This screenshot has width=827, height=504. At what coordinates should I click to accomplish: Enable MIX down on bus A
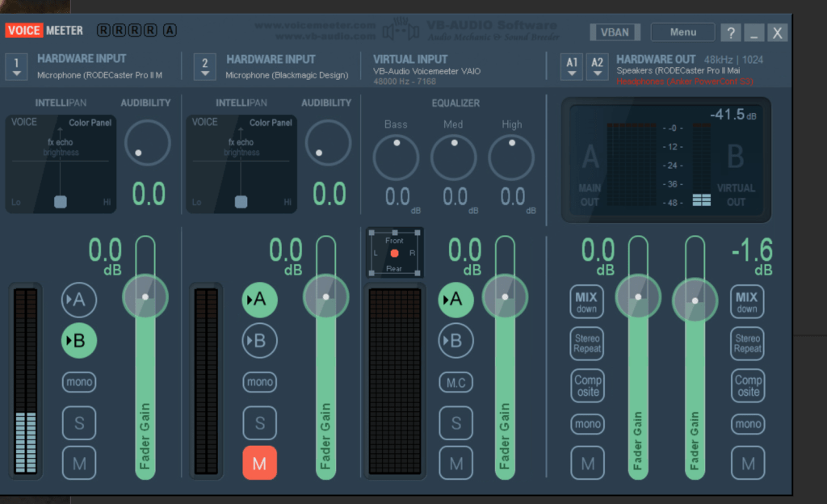tap(587, 301)
